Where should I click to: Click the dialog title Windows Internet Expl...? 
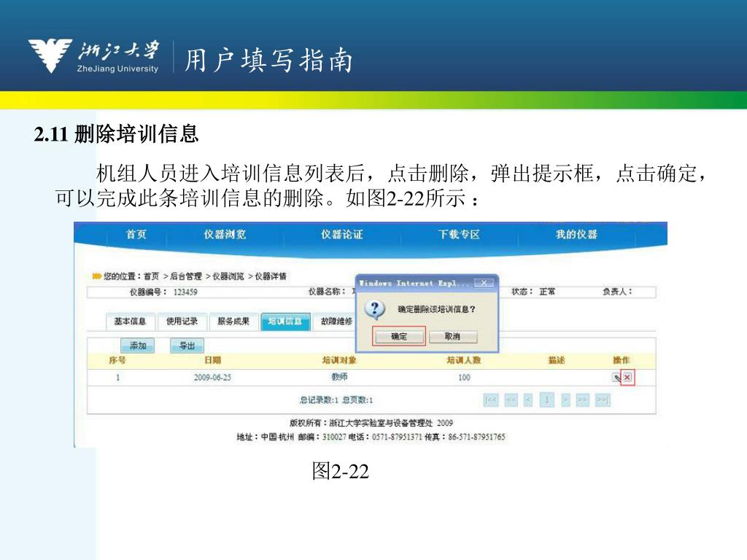pos(414,283)
